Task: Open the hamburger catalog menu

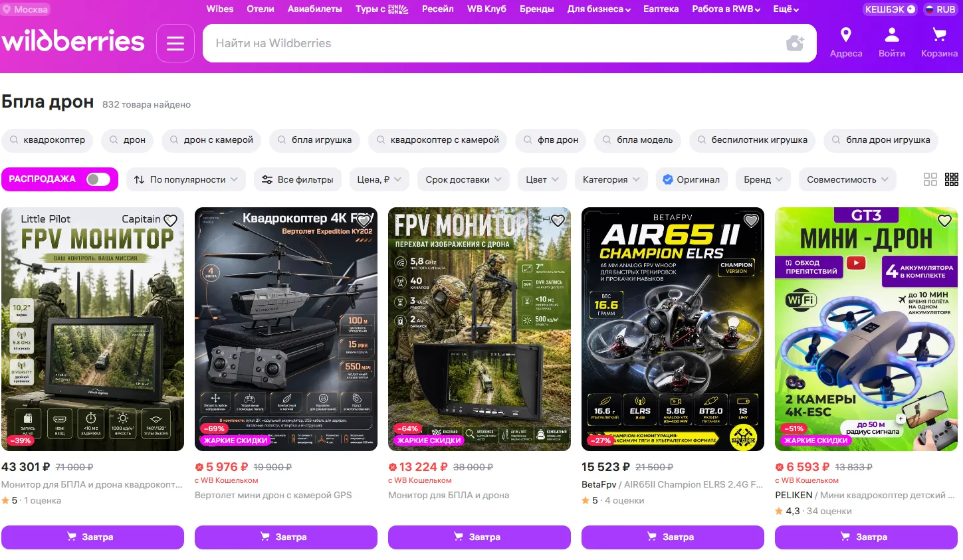Action: coord(175,43)
